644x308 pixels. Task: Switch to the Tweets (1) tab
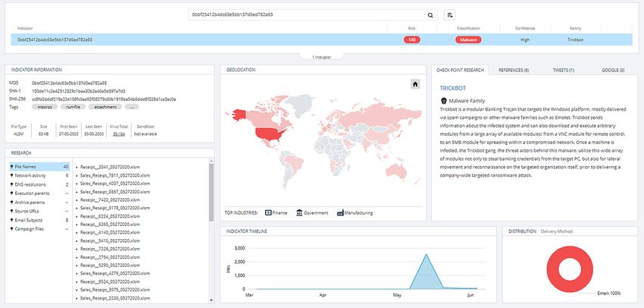pyautogui.click(x=564, y=71)
